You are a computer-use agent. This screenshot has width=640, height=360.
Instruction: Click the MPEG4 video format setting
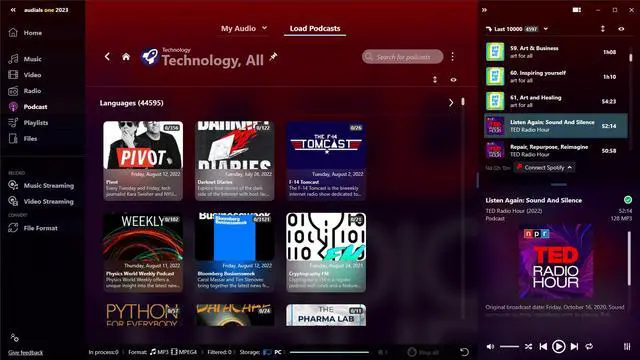click(184, 352)
